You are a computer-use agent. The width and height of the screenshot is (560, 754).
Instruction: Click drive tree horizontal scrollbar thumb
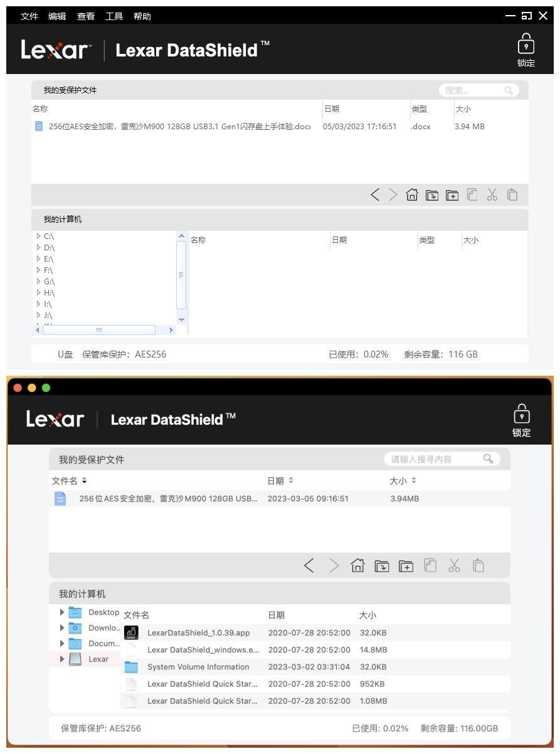click(98, 330)
